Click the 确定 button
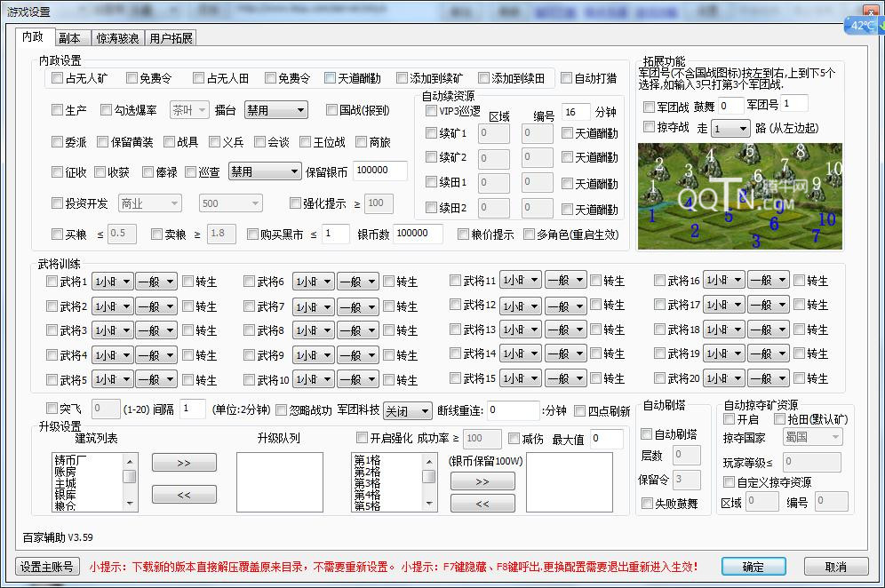 click(753, 567)
